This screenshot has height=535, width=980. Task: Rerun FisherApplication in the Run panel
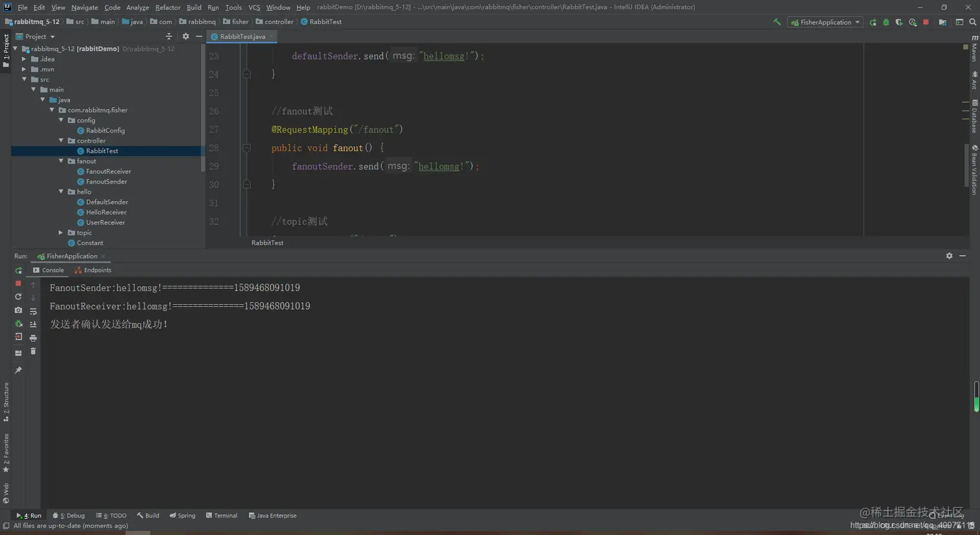(x=18, y=270)
